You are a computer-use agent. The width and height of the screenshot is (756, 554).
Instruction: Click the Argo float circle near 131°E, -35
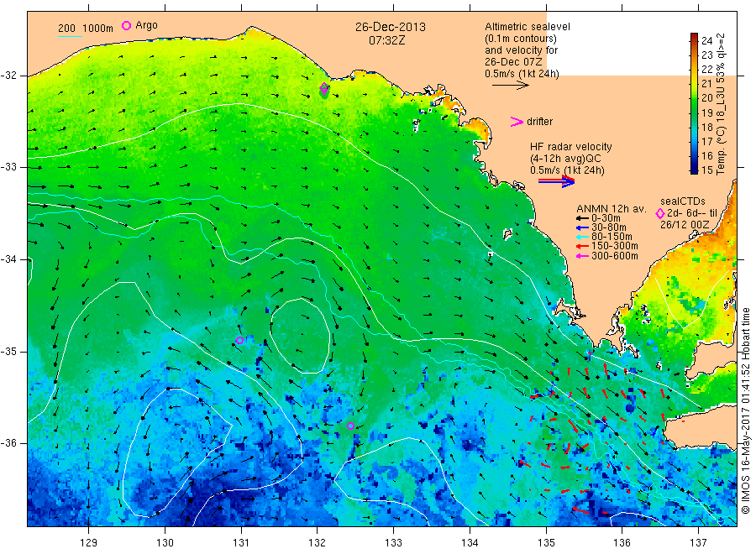[x=239, y=340]
